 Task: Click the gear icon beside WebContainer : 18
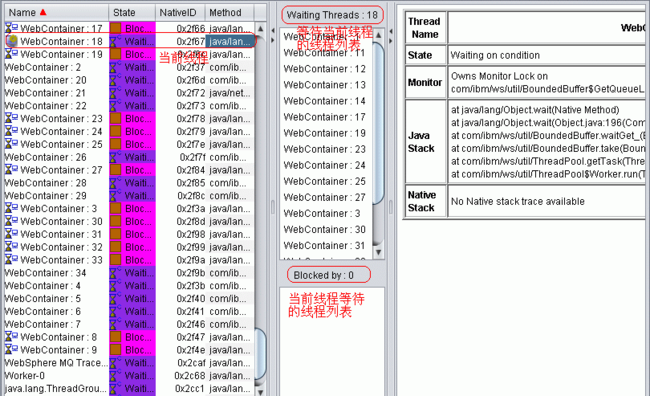point(12,41)
